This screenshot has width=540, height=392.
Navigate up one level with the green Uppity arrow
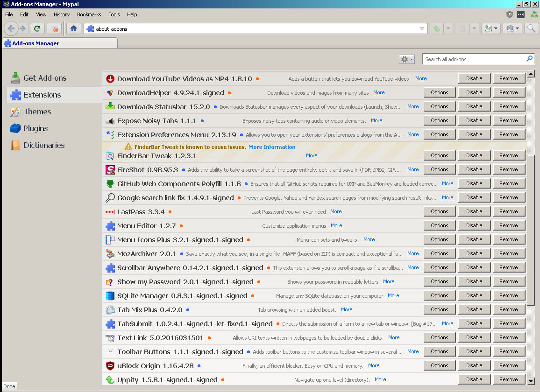tap(437, 28)
